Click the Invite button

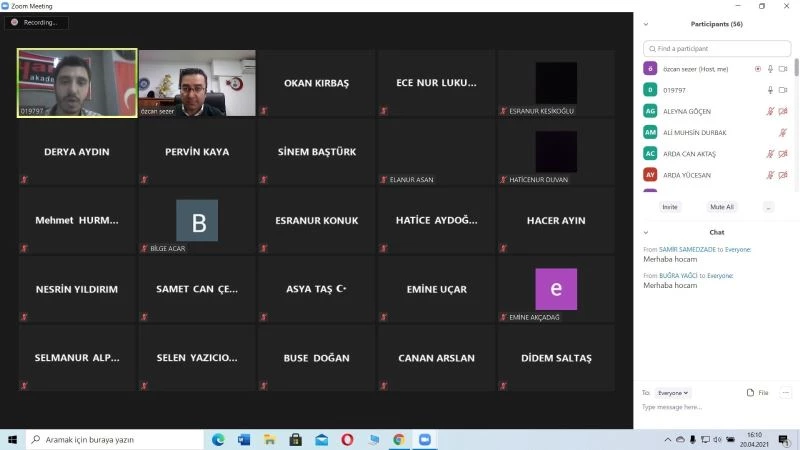(x=669, y=207)
